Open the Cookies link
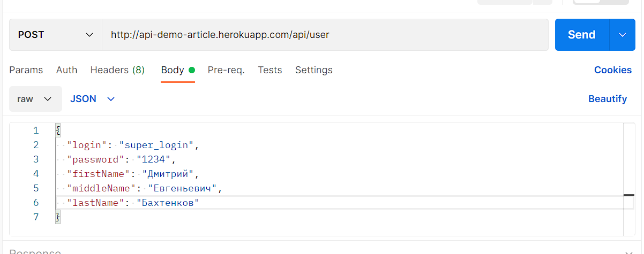 pos(612,70)
